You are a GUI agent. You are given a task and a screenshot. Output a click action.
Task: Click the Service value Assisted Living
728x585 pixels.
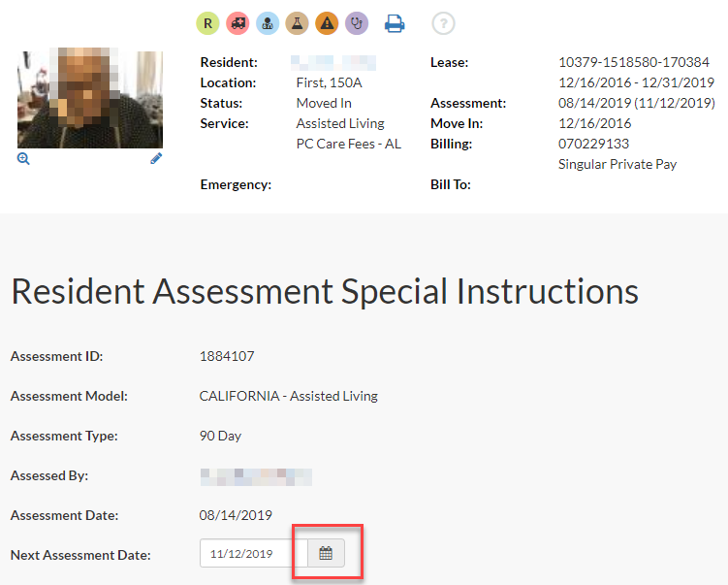pos(340,123)
